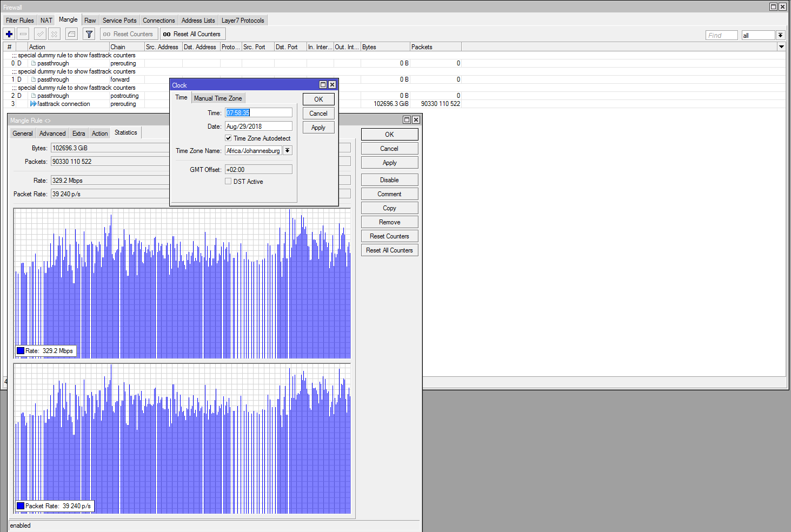Click the checkmark enable-rule toolbar icon
Screen dimensions: 791x532
[41, 34]
